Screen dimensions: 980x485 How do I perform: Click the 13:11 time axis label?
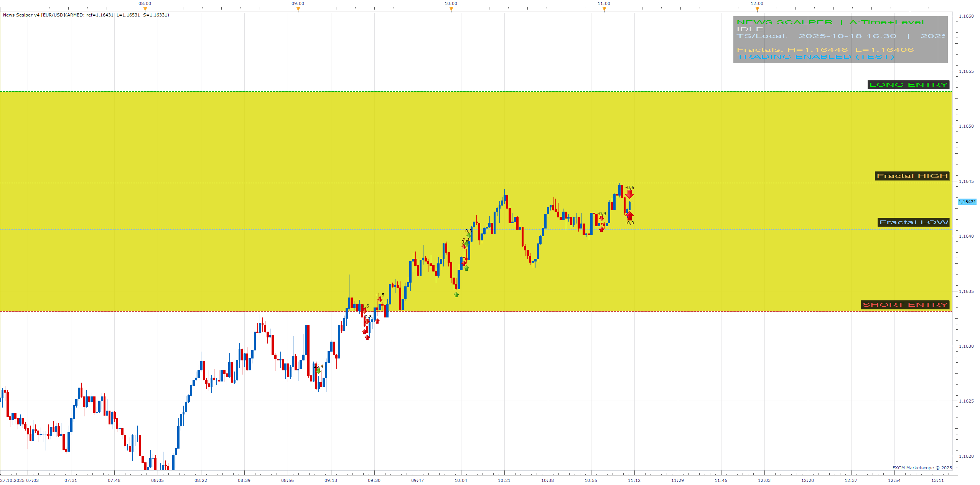(x=937, y=480)
